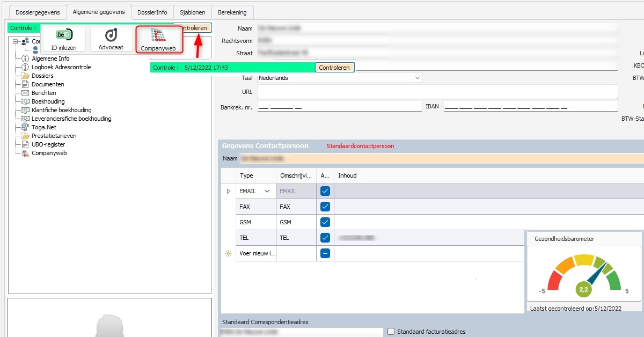Click the ID inlezen eID button

[x=64, y=40]
